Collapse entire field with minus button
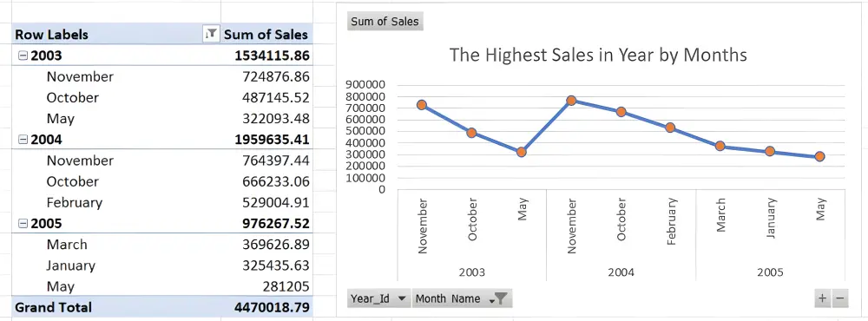 click(x=839, y=298)
